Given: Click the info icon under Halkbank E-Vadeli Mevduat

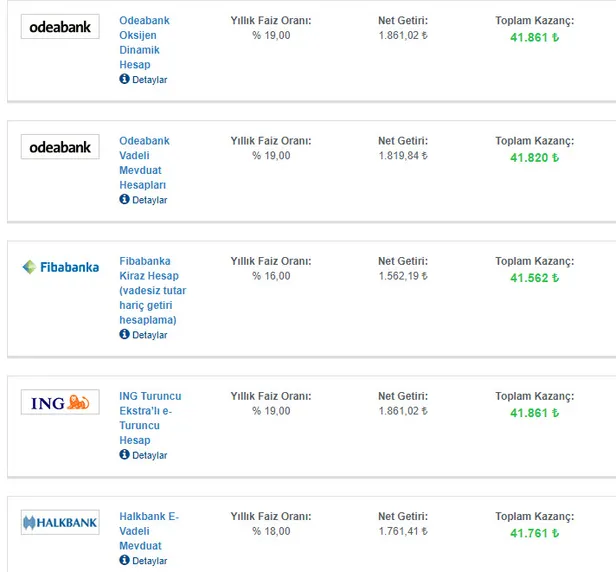Looking at the screenshot, I should 124,561.
